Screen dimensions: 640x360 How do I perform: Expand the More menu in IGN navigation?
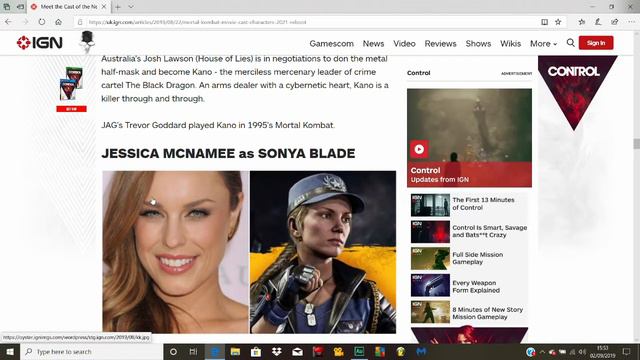[x=543, y=43]
